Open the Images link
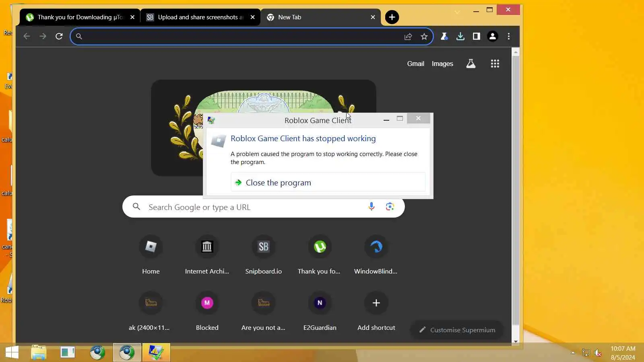Screen dimensions: 644x362 pyautogui.click(x=442, y=64)
